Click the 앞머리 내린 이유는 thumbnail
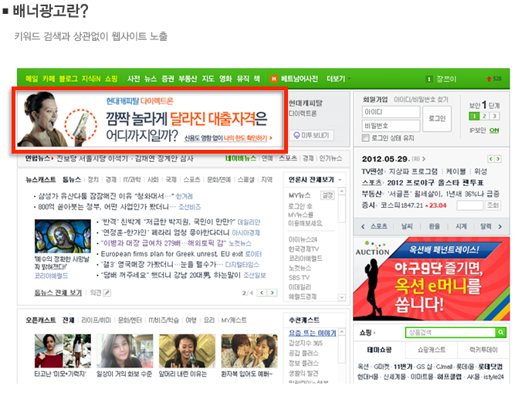The height and width of the screenshot is (420, 532). click(187, 351)
